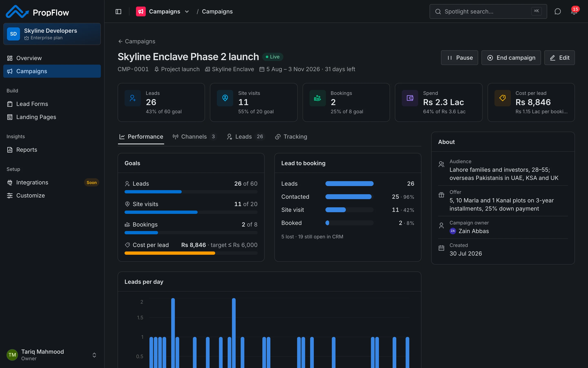
Task: Click the Site visits goal row icon
Action: 127,204
